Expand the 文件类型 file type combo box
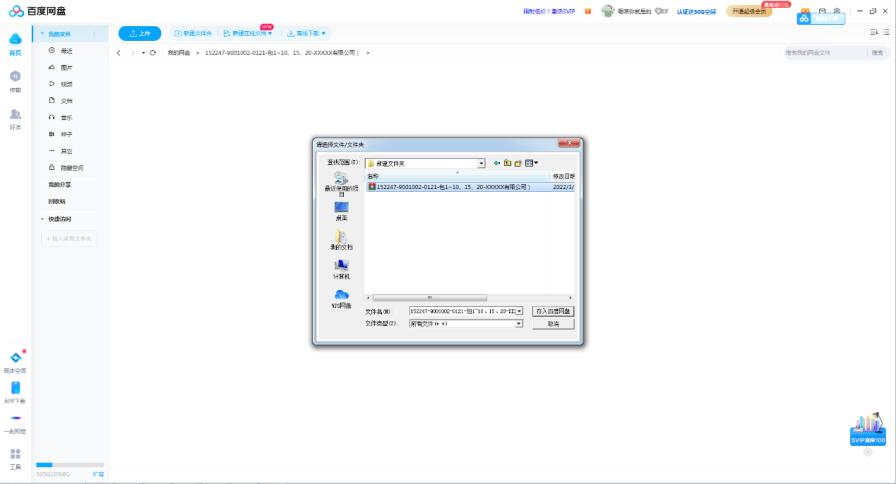Image resolution: width=896 pixels, height=484 pixels. pos(519,324)
